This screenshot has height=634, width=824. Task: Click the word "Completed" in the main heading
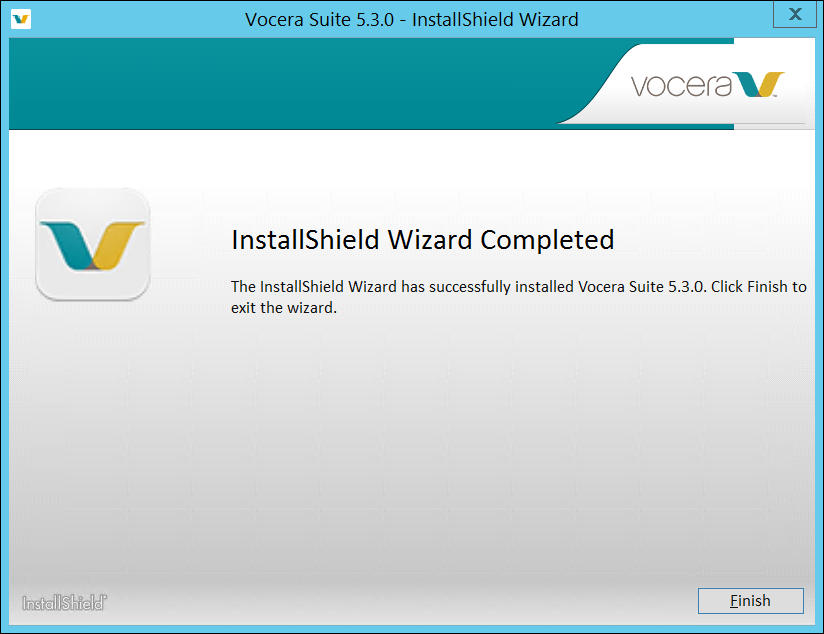pyautogui.click(x=547, y=240)
